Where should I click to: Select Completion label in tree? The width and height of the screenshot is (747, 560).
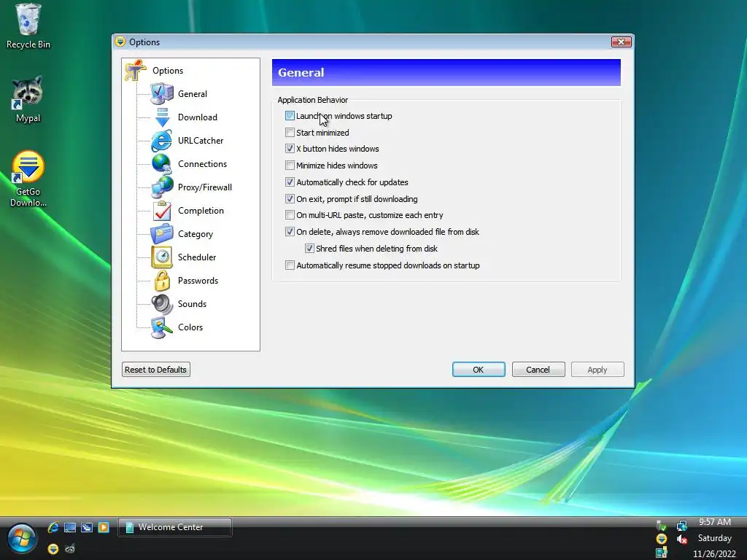click(201, 211)
